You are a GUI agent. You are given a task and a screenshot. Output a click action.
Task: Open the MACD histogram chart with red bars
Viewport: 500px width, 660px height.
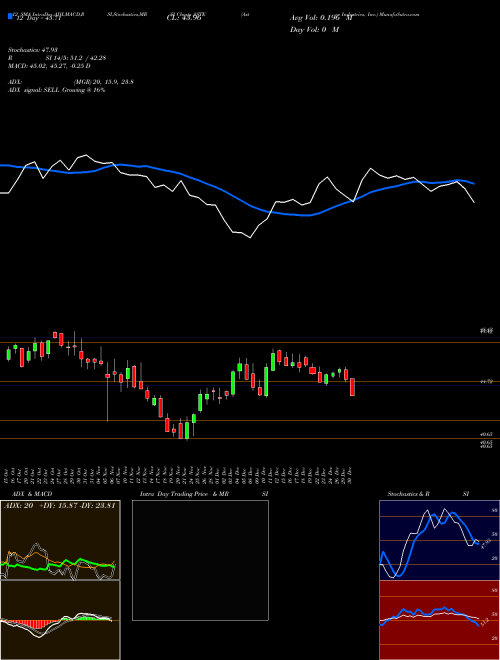[60, 620]
